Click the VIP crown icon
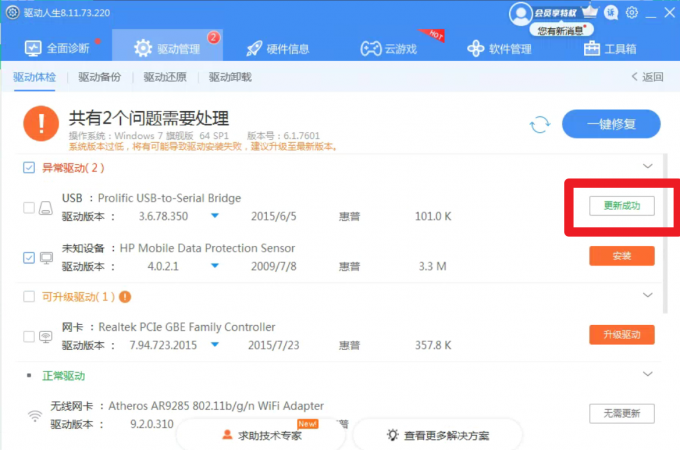Viewport: 680px width, 450px height. (590, 11)
